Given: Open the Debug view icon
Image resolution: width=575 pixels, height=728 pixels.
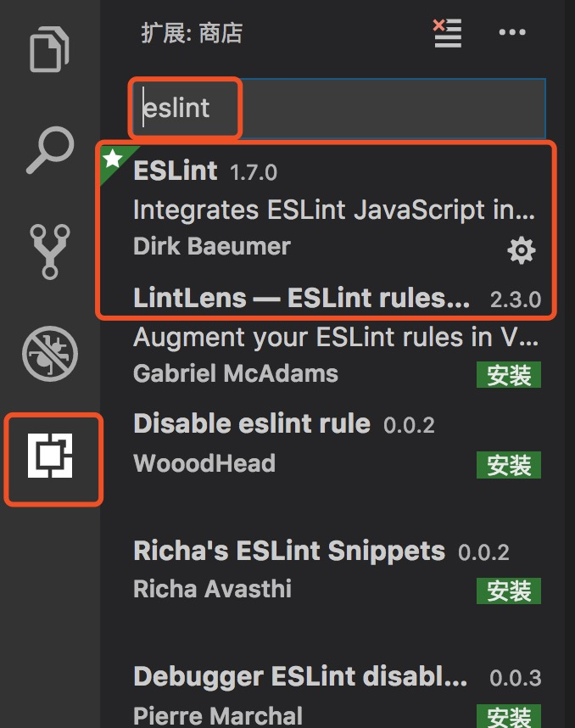Looking at the screenshot, I should tap(50, 354).
